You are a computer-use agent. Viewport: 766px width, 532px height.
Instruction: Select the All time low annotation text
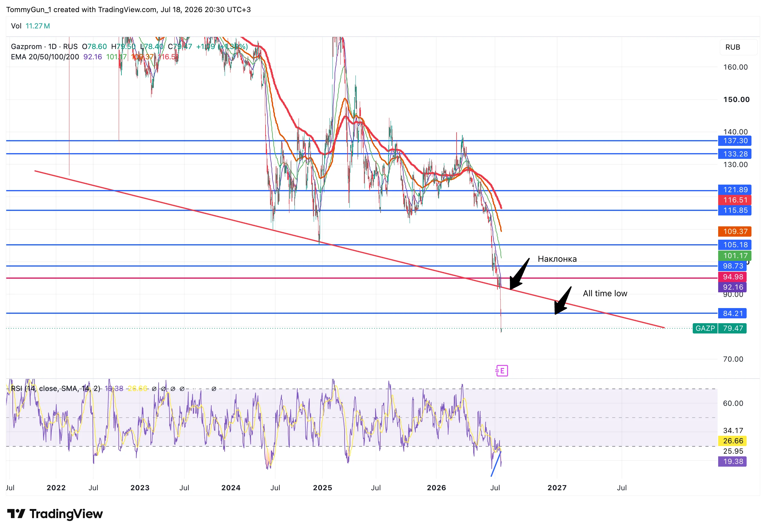click(605, 293)
